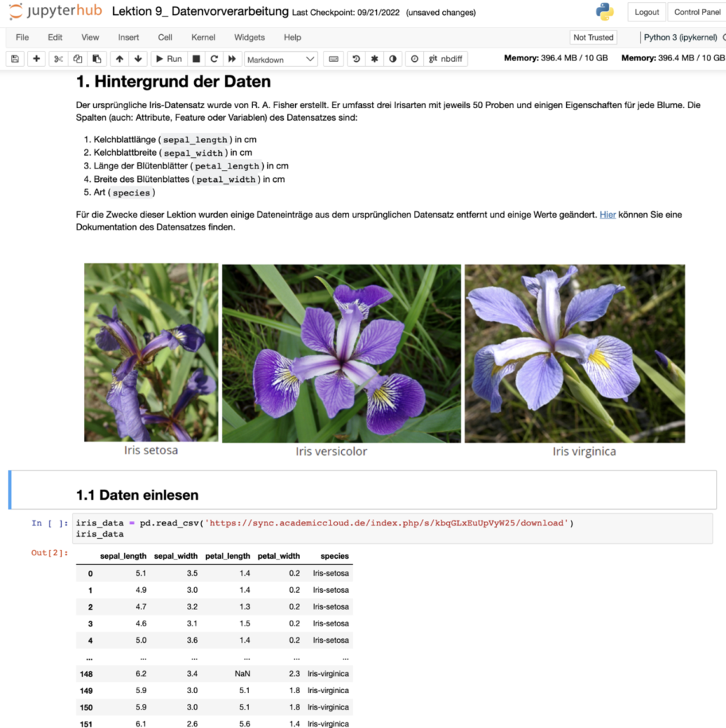This screenshot has height=728, width=726.
Task: Move selected cell up arrow
Action: pyautogui.click(x=119, y=59)
